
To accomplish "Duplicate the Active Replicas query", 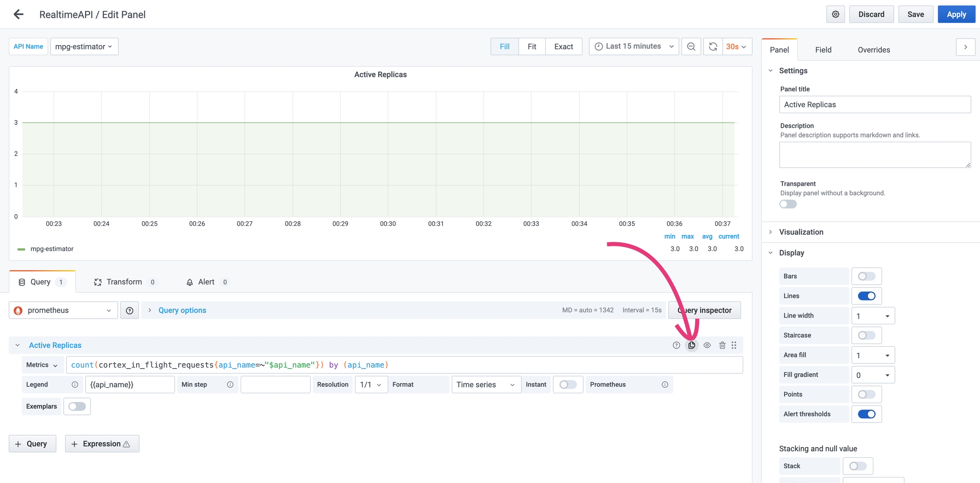I will coord(692,345).
